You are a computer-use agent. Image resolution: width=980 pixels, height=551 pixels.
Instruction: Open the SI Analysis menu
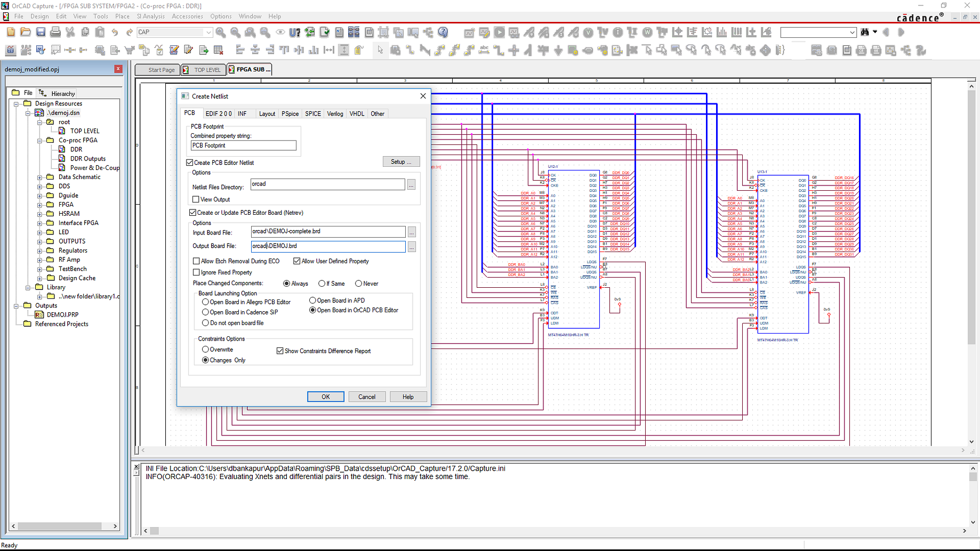coord(151,16)
